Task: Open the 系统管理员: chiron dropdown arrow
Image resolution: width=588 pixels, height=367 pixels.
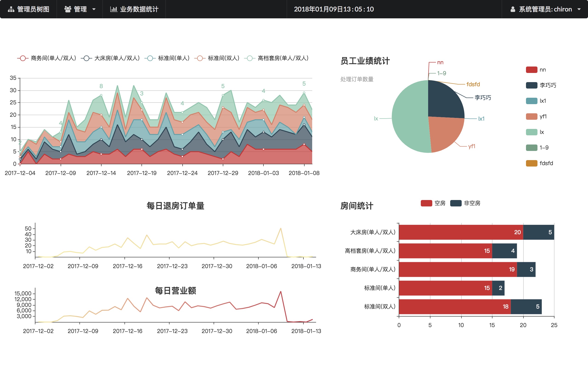Action: click(x=579, y=9)
